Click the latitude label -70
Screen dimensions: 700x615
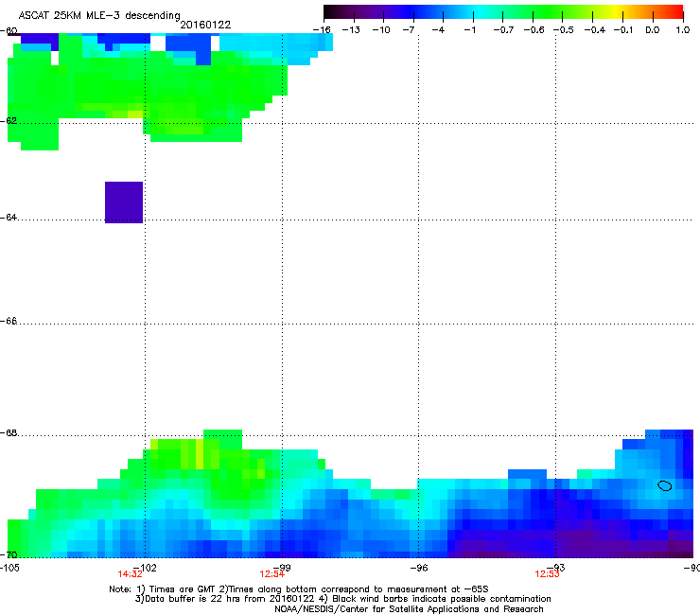[x=9, y=554]
